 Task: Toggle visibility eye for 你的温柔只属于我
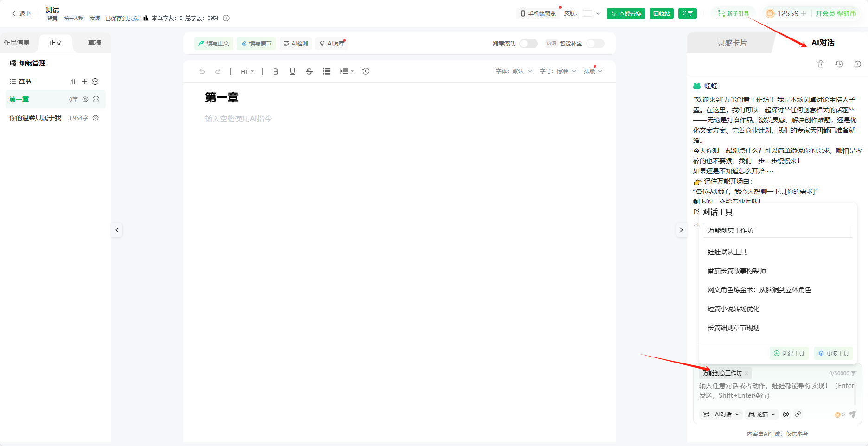[x=96, y=118]
